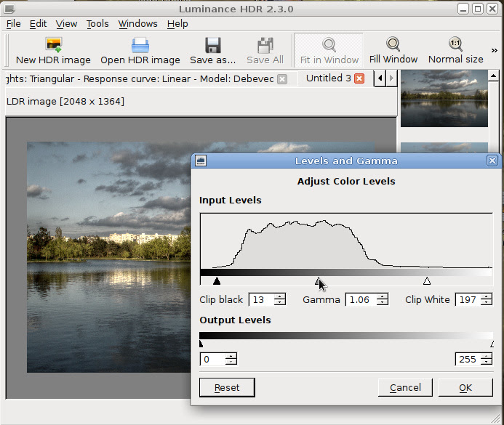Decrease output minimum with down arrow

point(231,362)
